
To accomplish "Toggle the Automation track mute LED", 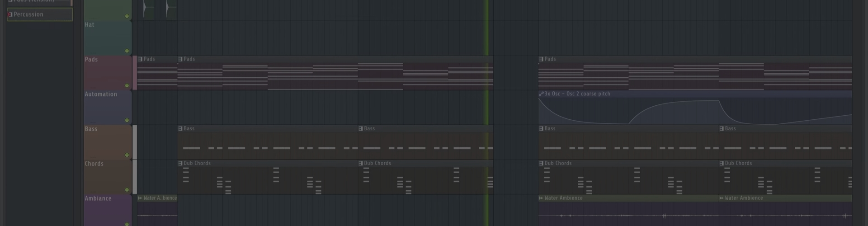I will click(127, 120).
